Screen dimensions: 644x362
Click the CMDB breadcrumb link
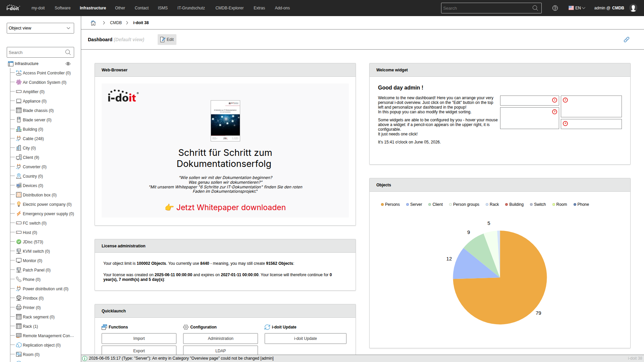click(x=116, y=23)
